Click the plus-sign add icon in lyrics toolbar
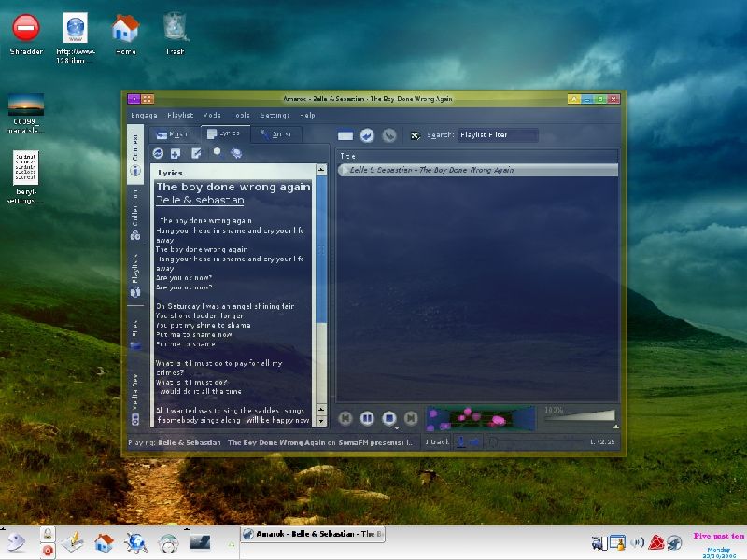This screenshot has width=747, height=560. point(176,153)
